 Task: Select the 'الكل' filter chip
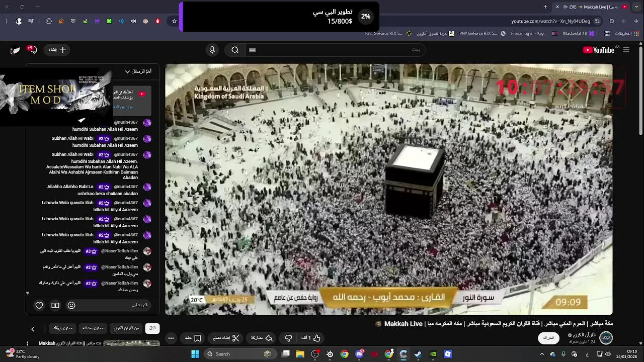[x=152, y=328]
